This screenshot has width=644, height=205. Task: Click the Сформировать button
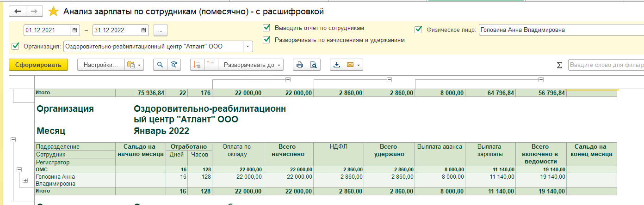[x=38, y=65]
